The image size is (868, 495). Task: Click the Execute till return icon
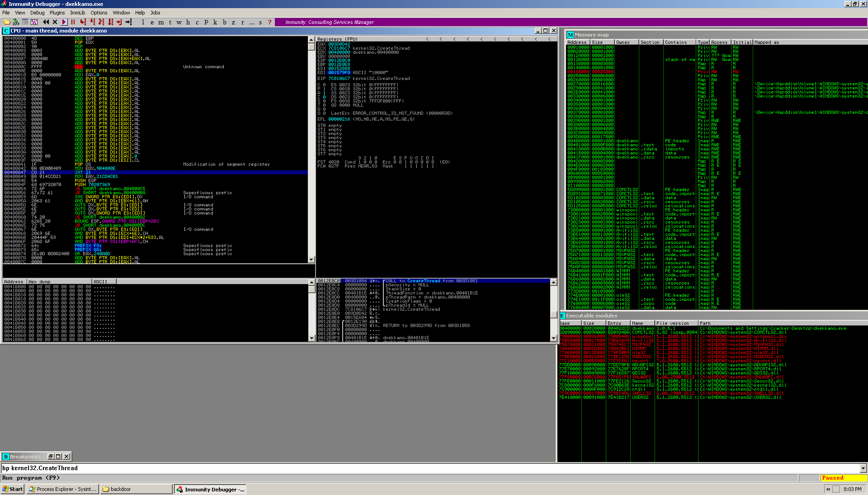[x=119, y=22]
